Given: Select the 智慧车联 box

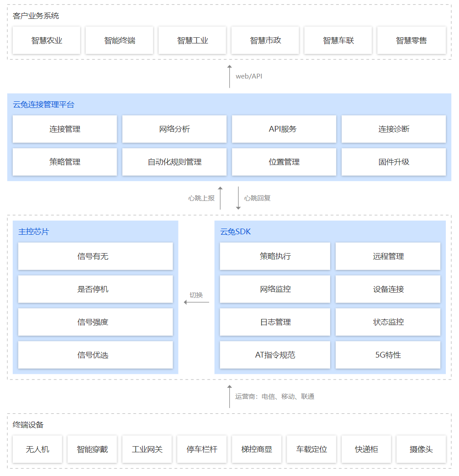Looking at the screenshot, I should [338, 40].
